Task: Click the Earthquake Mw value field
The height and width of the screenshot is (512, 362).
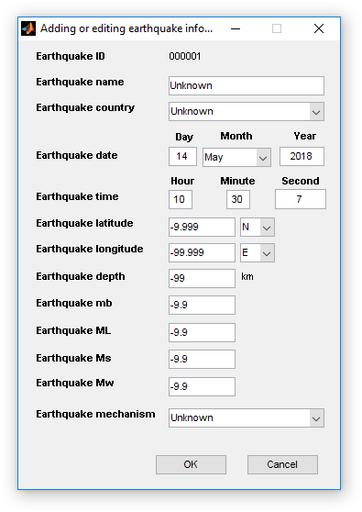Action: point(202,387)
